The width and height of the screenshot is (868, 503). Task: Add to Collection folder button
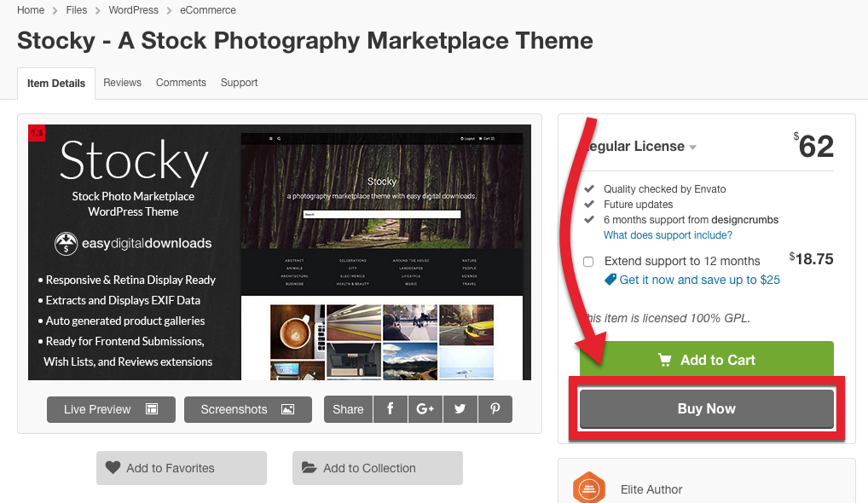(x=378, y=468)
